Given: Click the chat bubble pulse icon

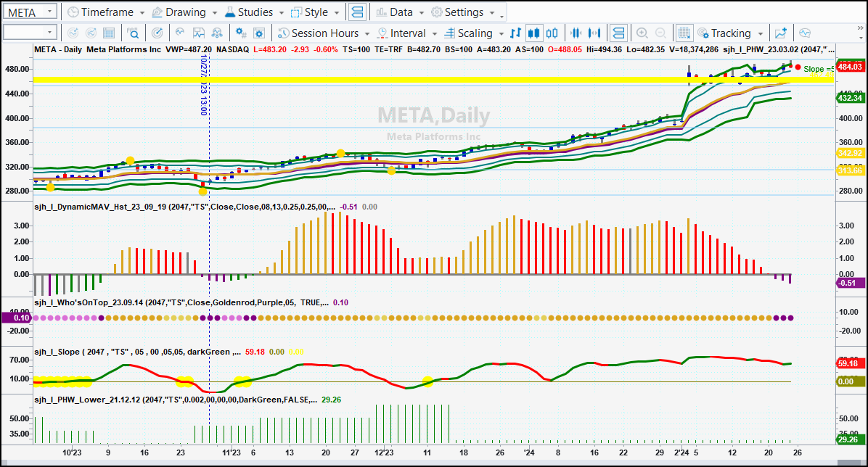Looking at the screenshot, I should [x=805, y=33].
